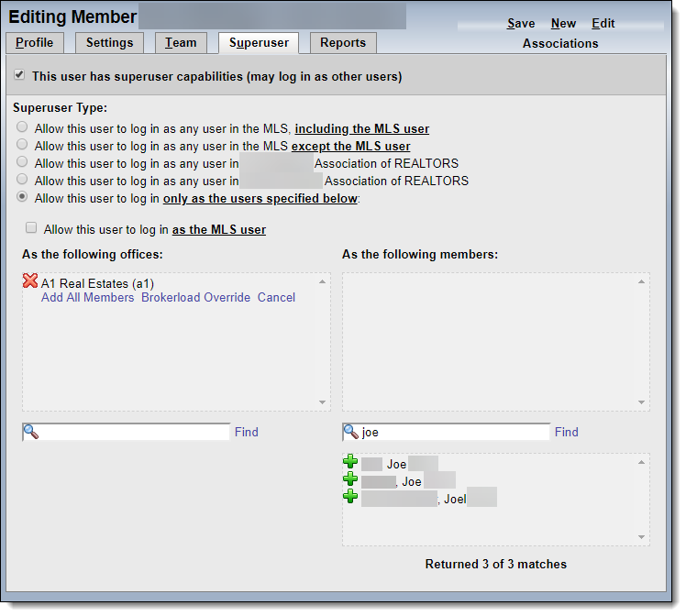Click Find next to members search
This screenshot has width=686, height=616.
pyautogui.click(x=567, y=433)
